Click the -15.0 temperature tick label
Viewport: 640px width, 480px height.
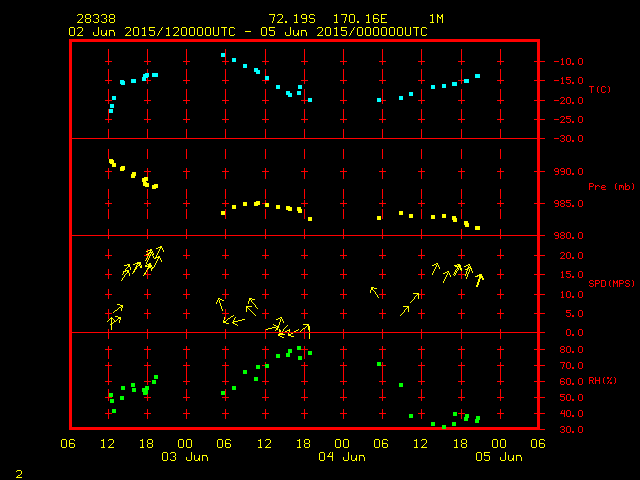[561, 81]
